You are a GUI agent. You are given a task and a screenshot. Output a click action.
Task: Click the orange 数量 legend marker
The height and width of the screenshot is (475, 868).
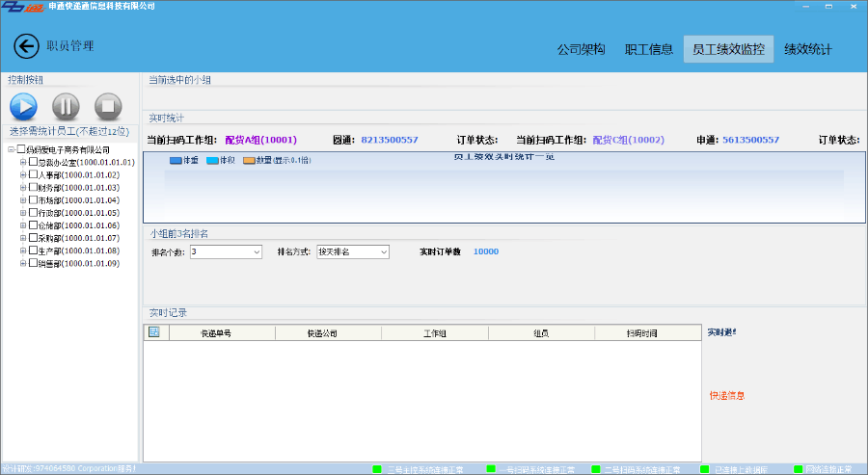249,160
